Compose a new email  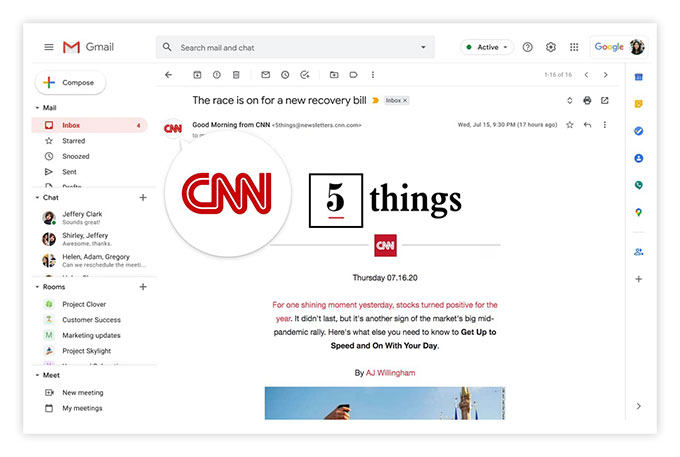pyautogui.click(x=70, y=82)
